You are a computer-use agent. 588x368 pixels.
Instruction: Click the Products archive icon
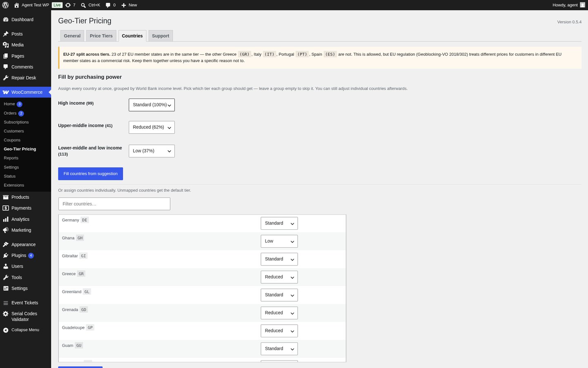[x=6, y=197]
